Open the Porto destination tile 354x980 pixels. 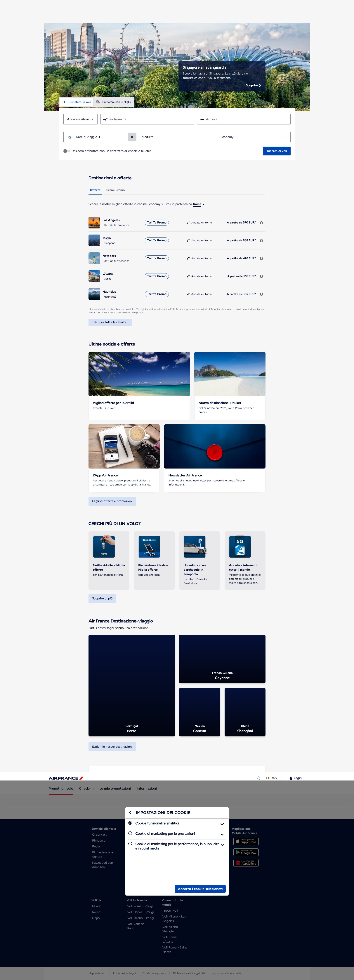132,686
